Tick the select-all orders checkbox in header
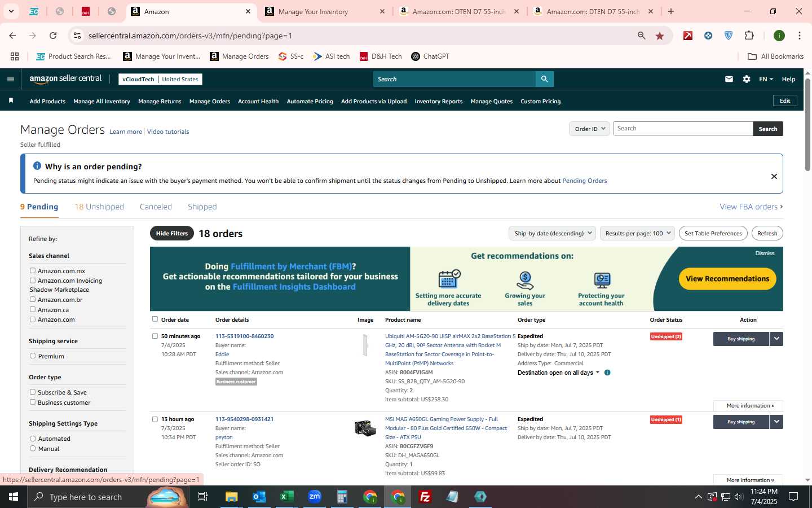The width and height of the screenshot is (812, 508). (155, 319)
